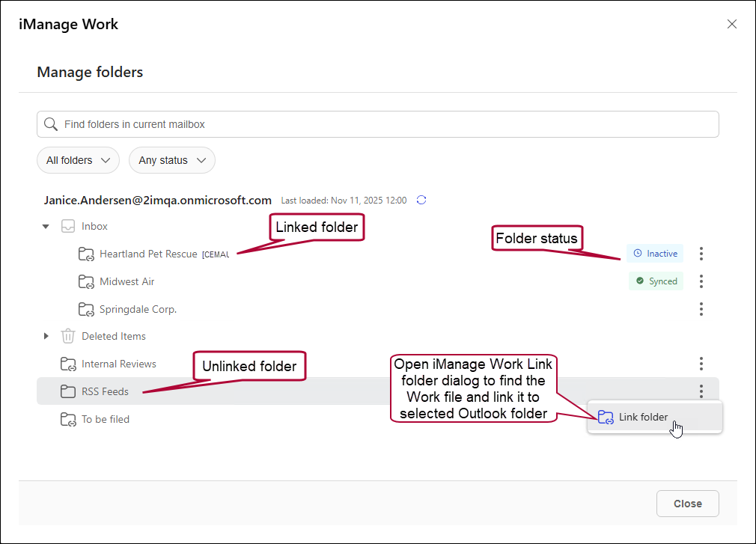756x544 pixels.
Task: Select the Midwest Air folder name
Action: 126,281
